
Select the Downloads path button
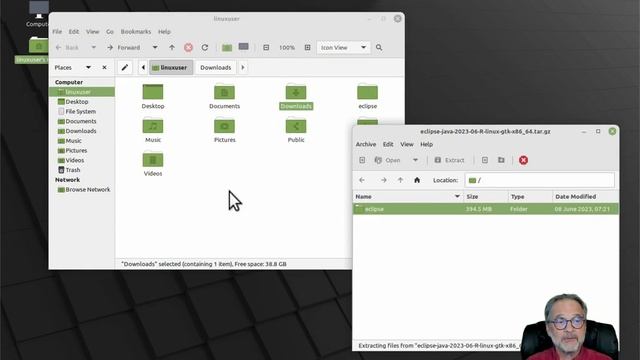click(216, 67)
